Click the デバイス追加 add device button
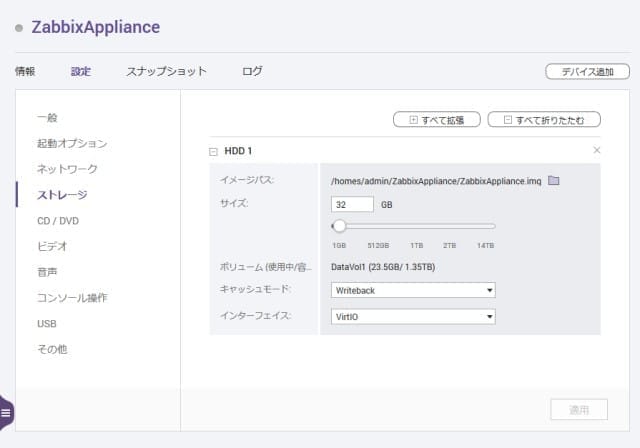Image resolution: width=640 pixels, height=448 pixels. [587, 72]
